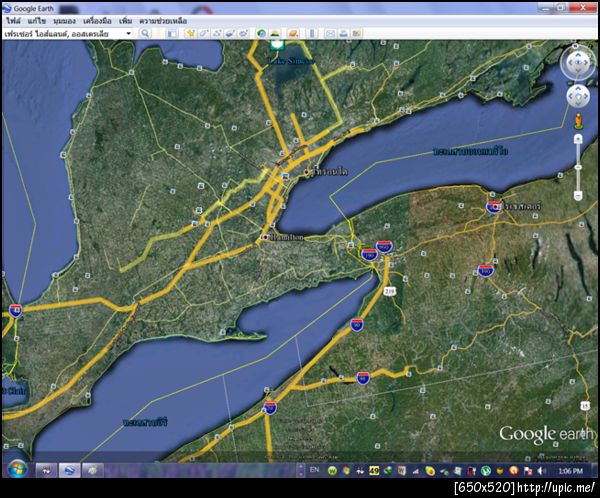Click Look joystick right arrow
This screenshot has width=600, height=498.
tap(587, 63)
